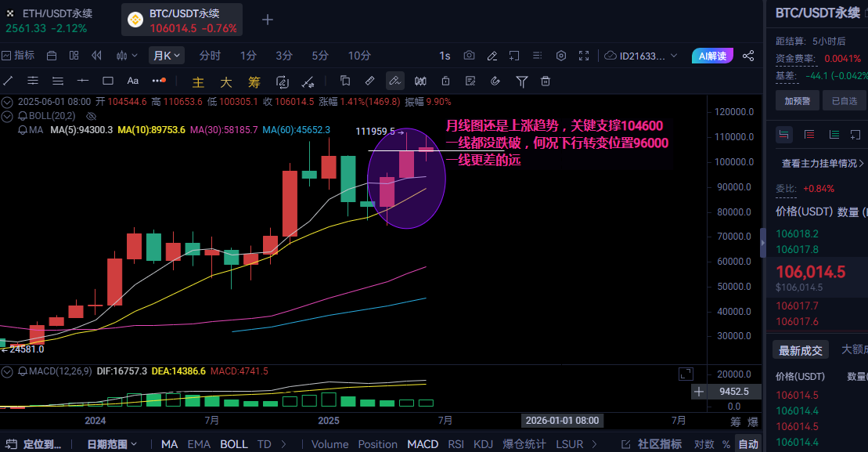Select the 分时 timeframe

click(210, 56)
